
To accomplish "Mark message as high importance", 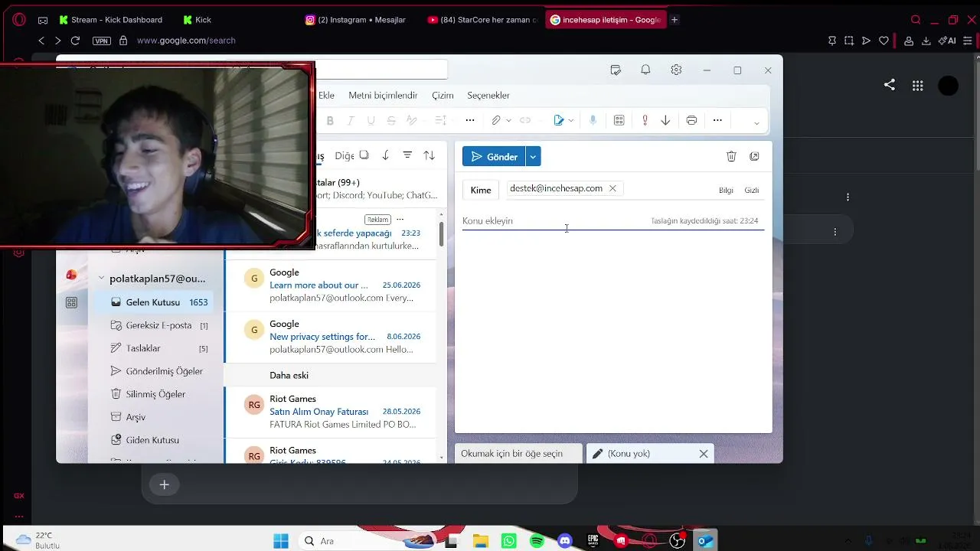I will click(645, 120).
